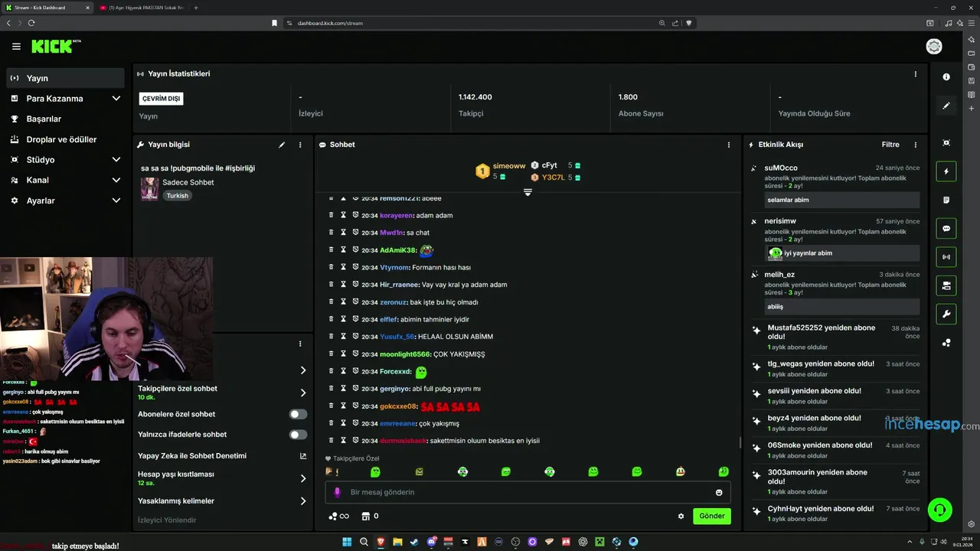Reload the page with browser refresh button
Screen dimensions: 980x551
point(31,23)
